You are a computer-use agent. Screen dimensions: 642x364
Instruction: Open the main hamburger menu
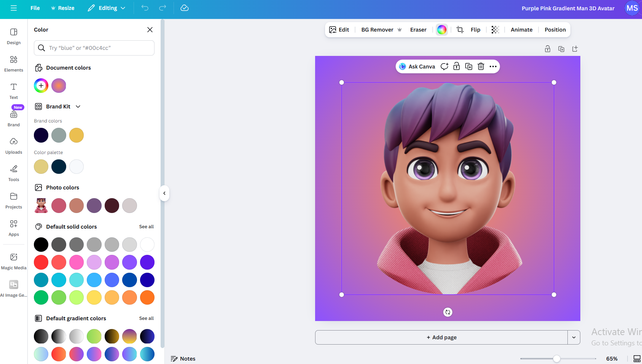click(x=14, y=8)
